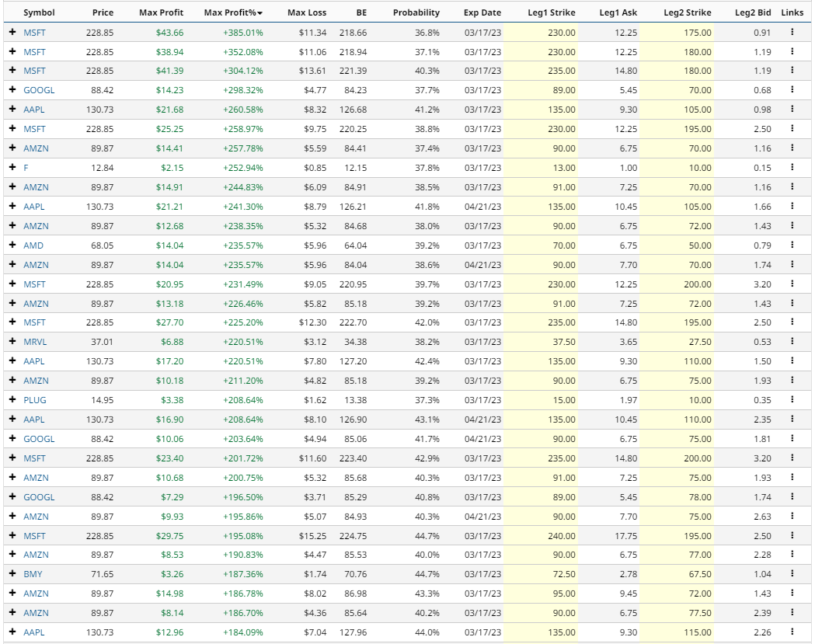This screenshot has height=644, width=815.
Task: Expand the AMZN row with +257.78% profit
Action: [12, 148]
